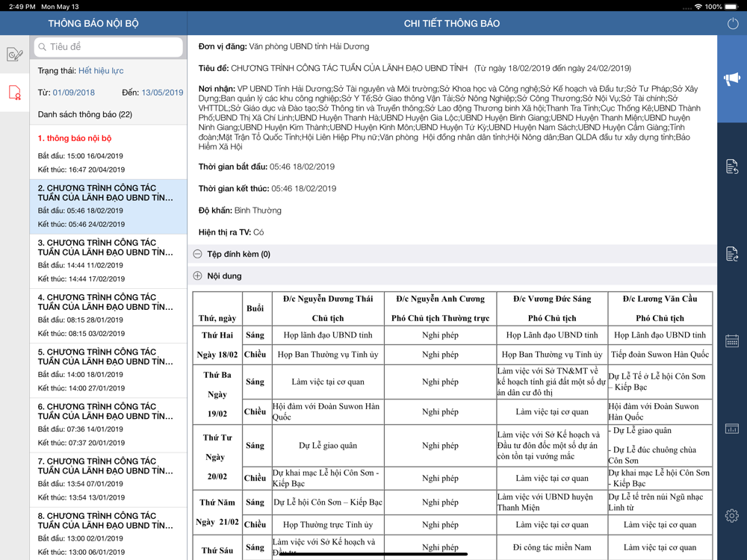The width and height of the screenshot is (747, 560).
Task: Tap the Đ/c Nguyễn Dương Thái column header
Action: point(328,308)
